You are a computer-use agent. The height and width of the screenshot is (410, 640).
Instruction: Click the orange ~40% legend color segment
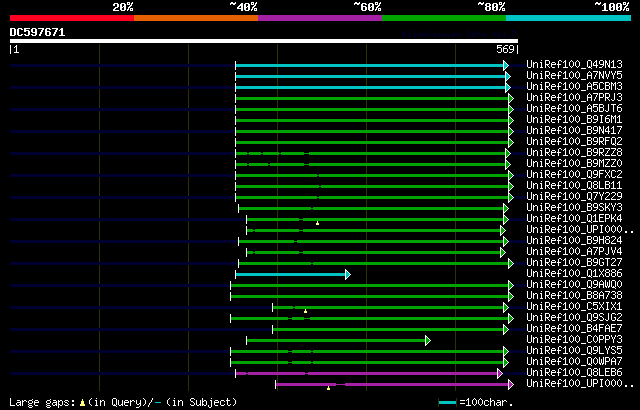pos(196,18)
